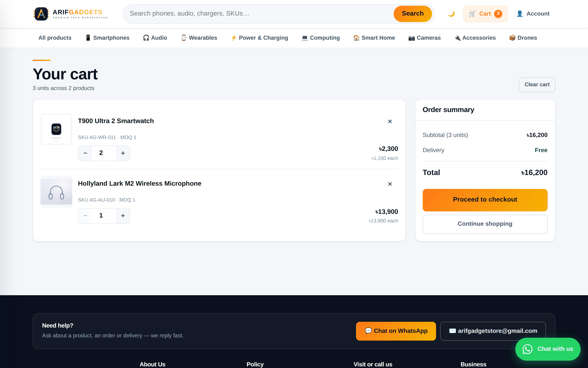Increase T900 Smartwatch quantity
Screen dimensions: 588x368
tap(123, 153)
